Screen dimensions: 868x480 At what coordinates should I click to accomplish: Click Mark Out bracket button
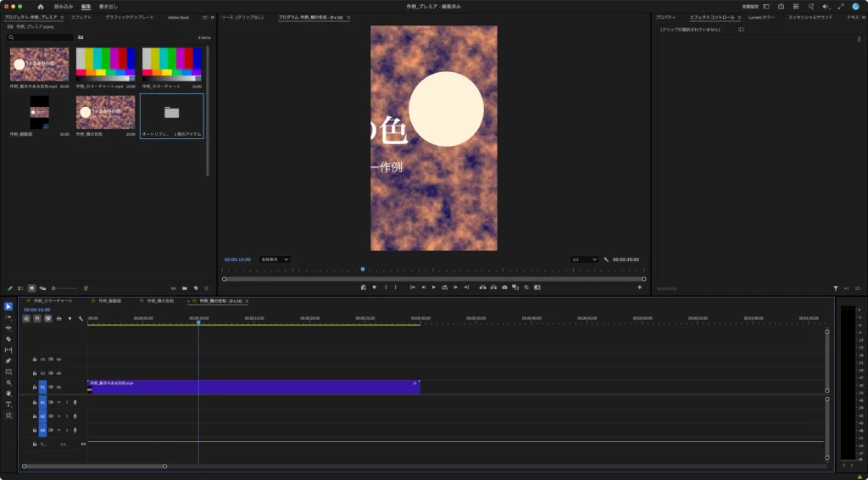[395, 287]
